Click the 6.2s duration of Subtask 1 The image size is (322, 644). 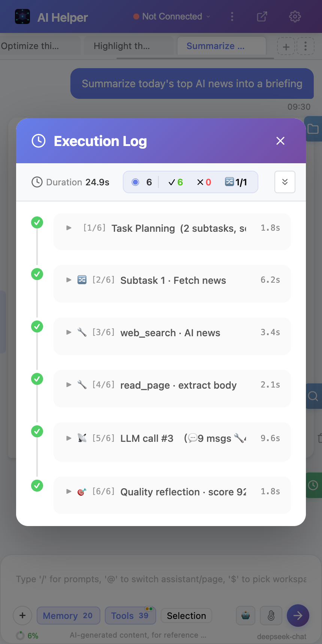coord(270,280)
